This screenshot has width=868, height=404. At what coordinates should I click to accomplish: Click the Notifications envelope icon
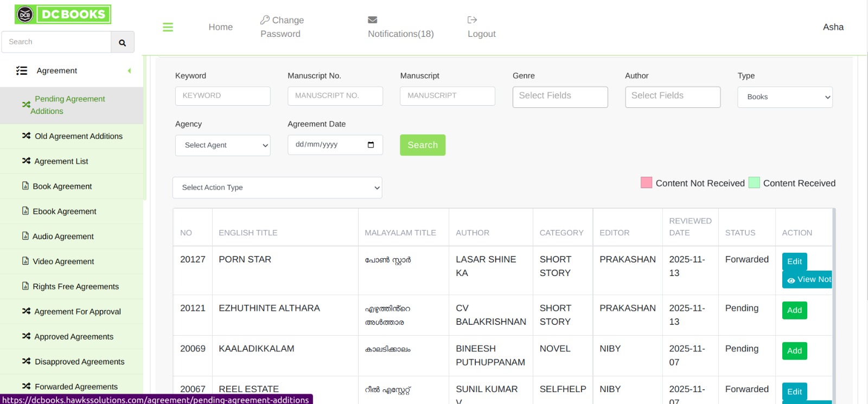click(372, 20)
